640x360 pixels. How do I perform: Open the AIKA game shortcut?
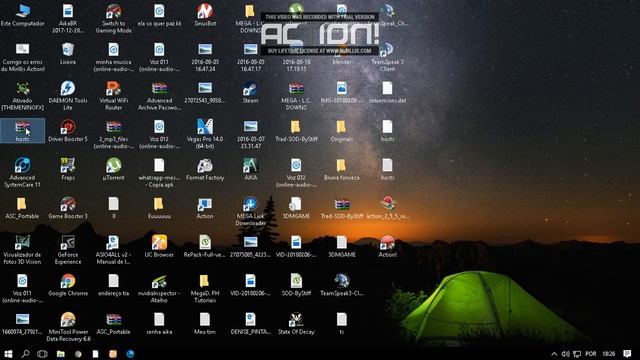pyautogui.click(x=250, y=169)
